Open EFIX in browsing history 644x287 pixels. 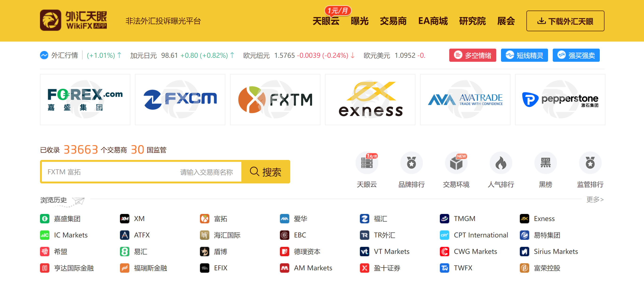[x=214, y=268]
